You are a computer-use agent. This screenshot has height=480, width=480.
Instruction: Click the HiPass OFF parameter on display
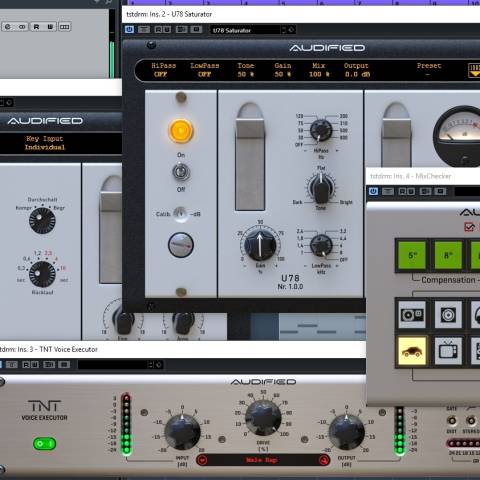click(x=163, y=70)
